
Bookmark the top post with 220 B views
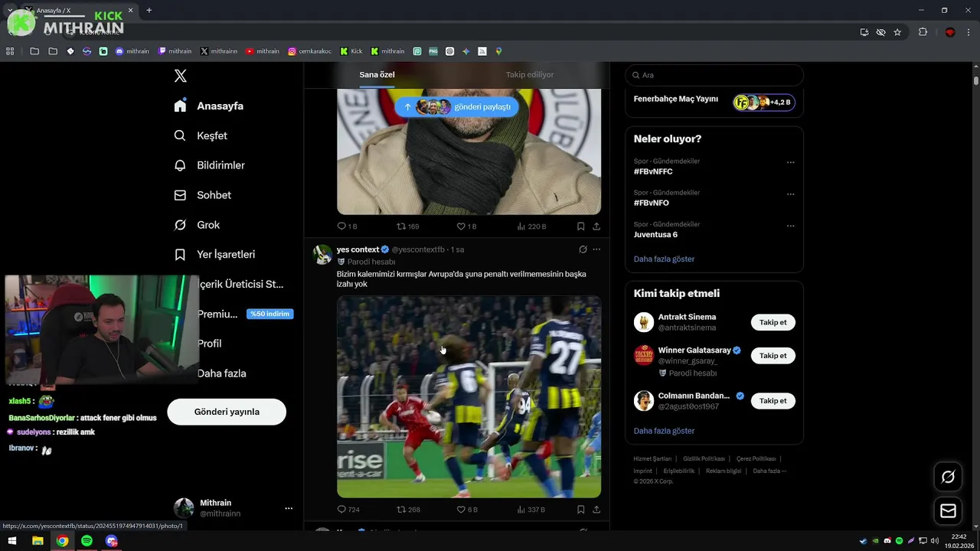click(x=580, y=227)
